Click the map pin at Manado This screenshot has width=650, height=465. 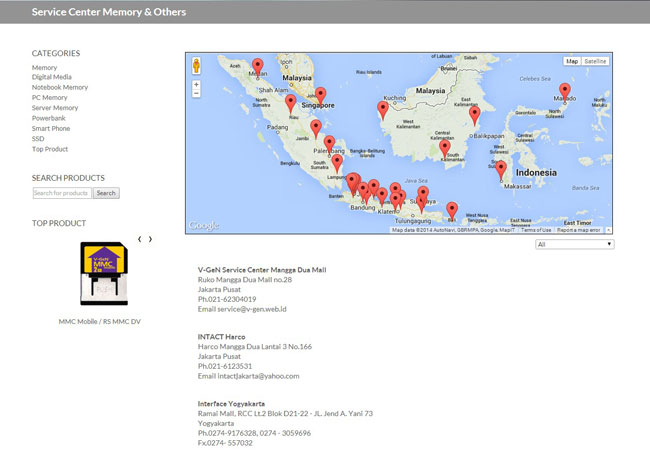[x=565, y=92]
